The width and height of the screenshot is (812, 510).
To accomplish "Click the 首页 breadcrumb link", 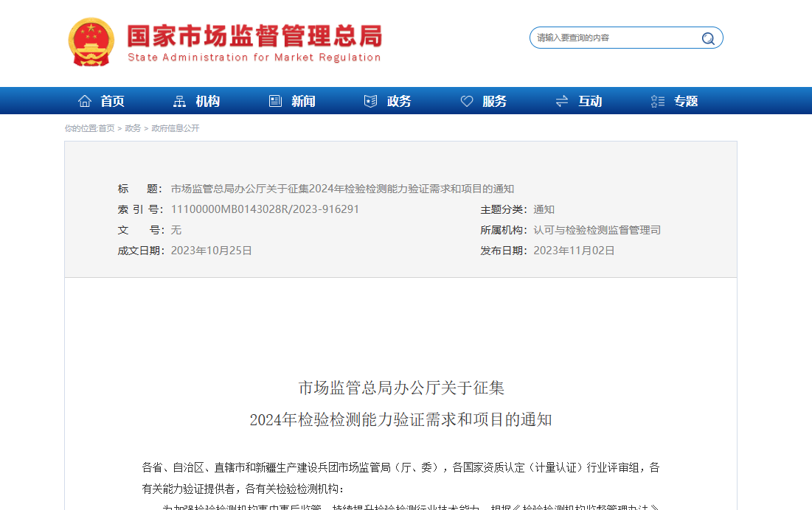I will (x=106, y=128).
